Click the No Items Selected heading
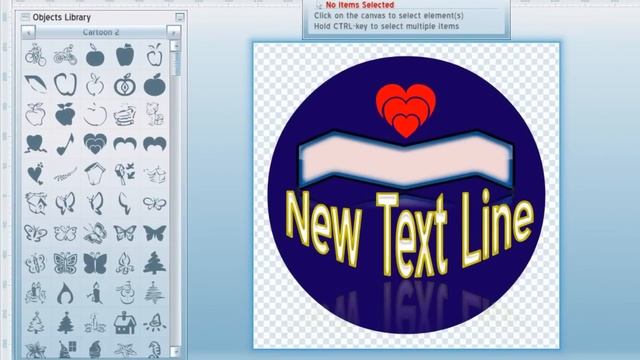640x360 pixels. pyautogui.click(x=360, y=5)
